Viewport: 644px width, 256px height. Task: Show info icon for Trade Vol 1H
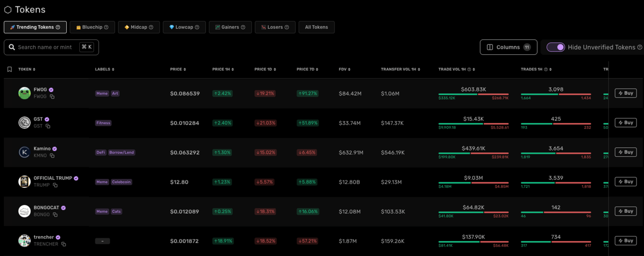click(x=469, y=69)
